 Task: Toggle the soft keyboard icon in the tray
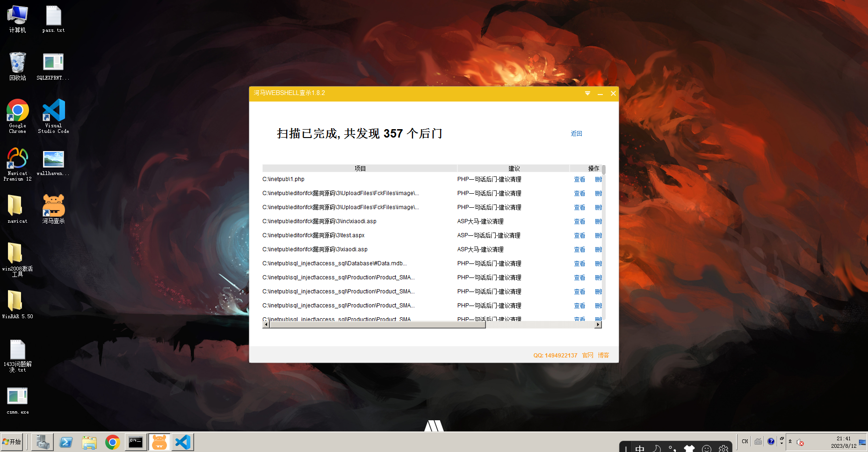coord(758,442)
